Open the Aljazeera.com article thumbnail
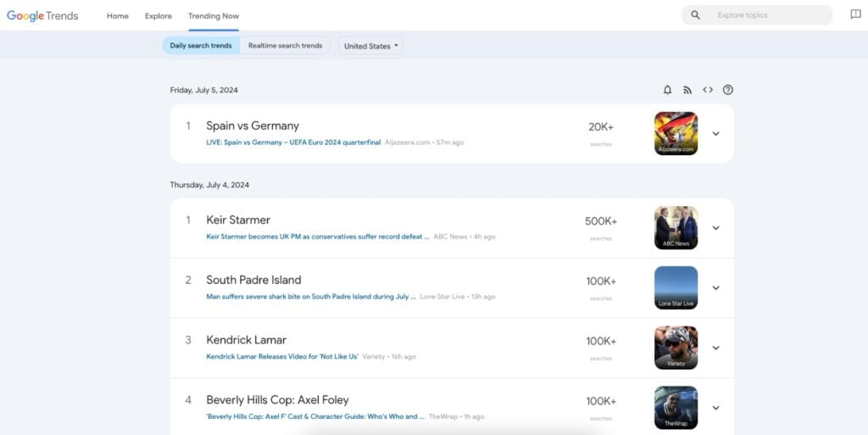The height and width of the screenshot is (435, 868). pos(676,133)
